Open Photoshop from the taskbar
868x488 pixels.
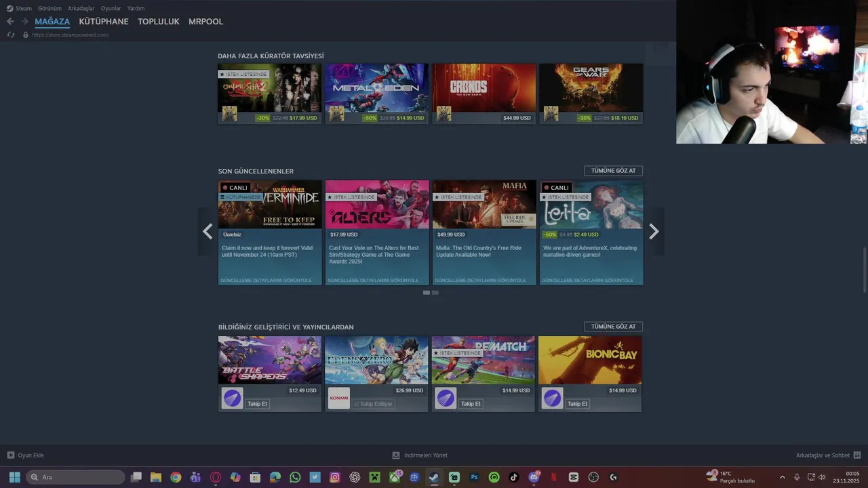(474, 477)
